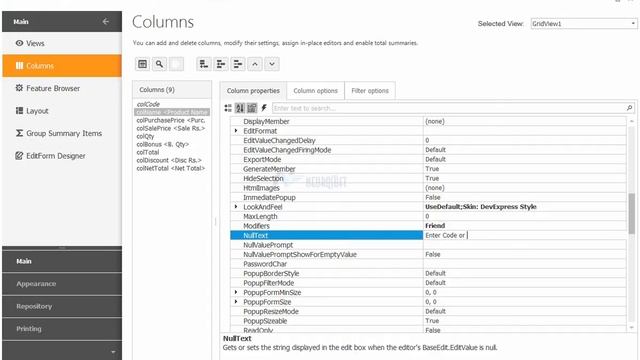Select the Modifiers property row
Image resolution: width=640 pixels, height=360 pixels.
(428, 226)
